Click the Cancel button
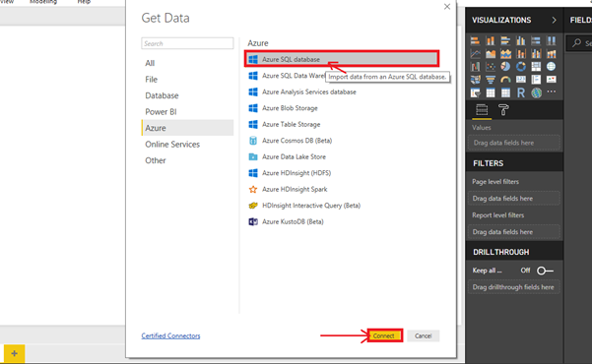 (423, 335)
